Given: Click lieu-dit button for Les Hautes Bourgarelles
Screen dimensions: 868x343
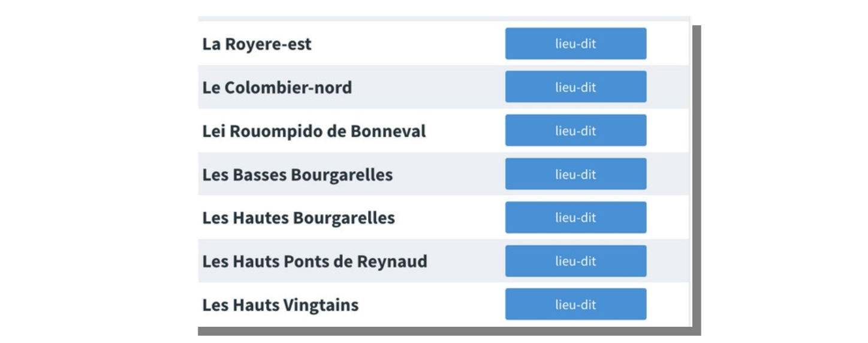Looking at the screenshot, I should [x=575, y=218].
